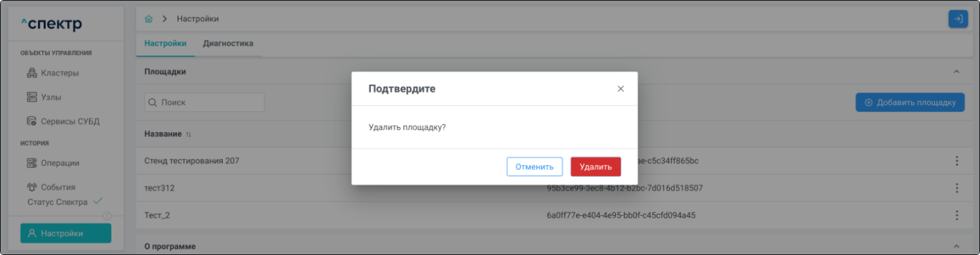
Task: Collapse the Площадки section chevron
Action: 956,71
